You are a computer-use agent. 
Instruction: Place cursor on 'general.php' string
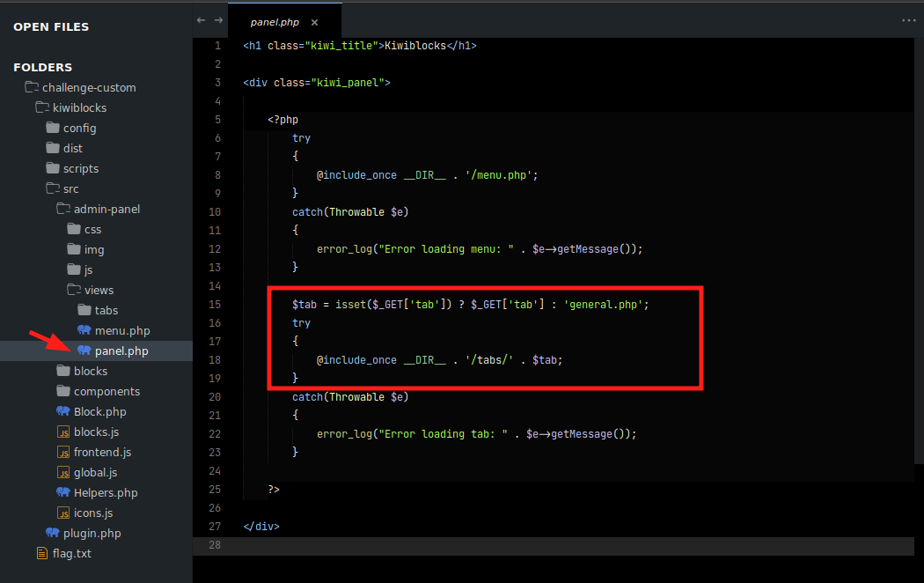click(603, 305)
